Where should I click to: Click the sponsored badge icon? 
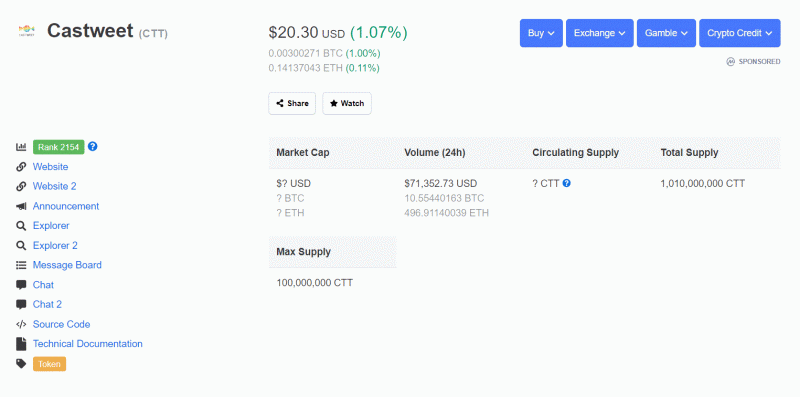[x=731, y=62]
